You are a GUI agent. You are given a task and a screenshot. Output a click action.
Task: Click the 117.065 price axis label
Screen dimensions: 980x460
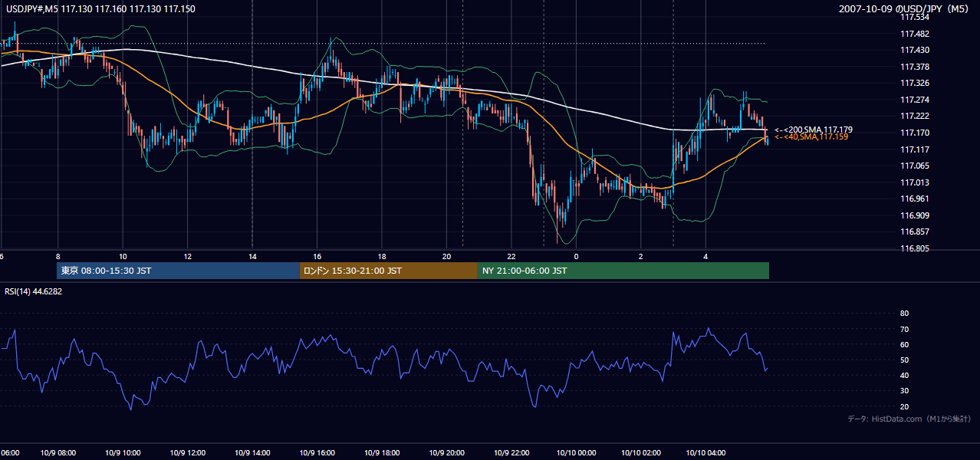click(914, 166)
